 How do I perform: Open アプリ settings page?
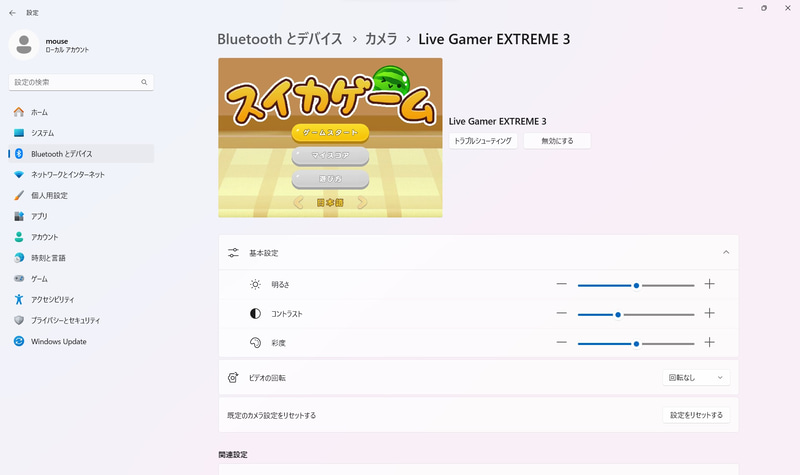81,216
